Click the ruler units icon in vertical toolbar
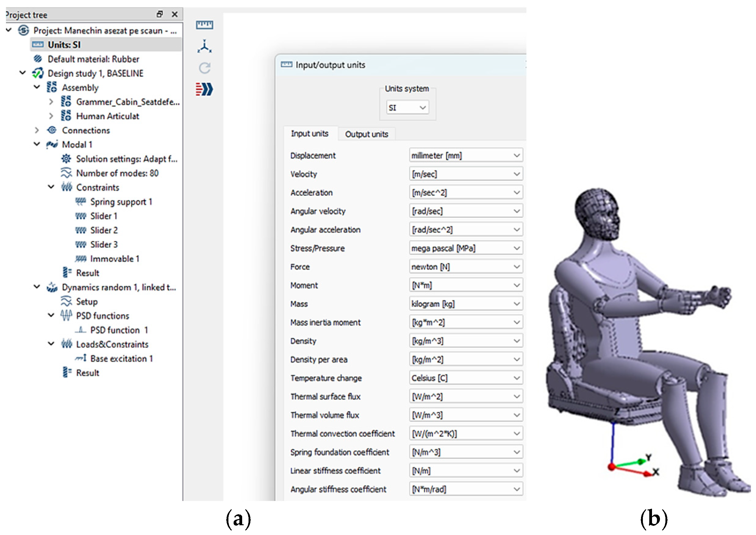This screenshot has width=756, height=535. point(204,25)
